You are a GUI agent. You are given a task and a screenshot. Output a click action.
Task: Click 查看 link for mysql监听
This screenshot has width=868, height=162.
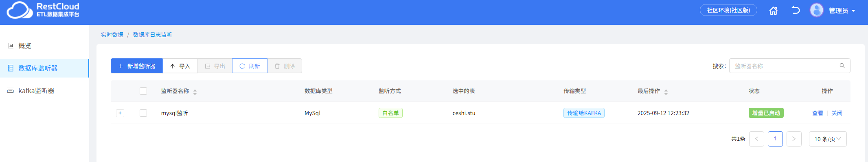point(818,113)
